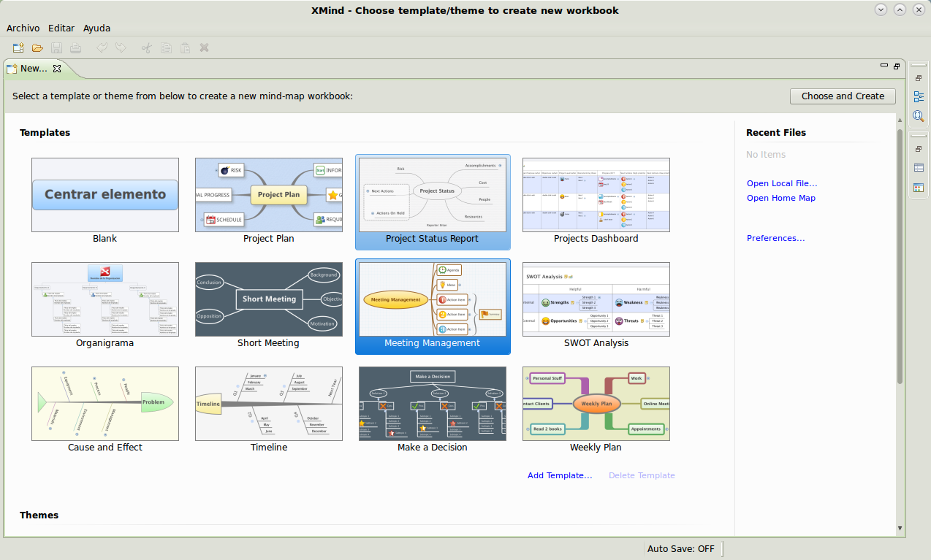Open the Archivo menu
The width and height of the screenshot is (931, 560).
[x=23, y=28]
